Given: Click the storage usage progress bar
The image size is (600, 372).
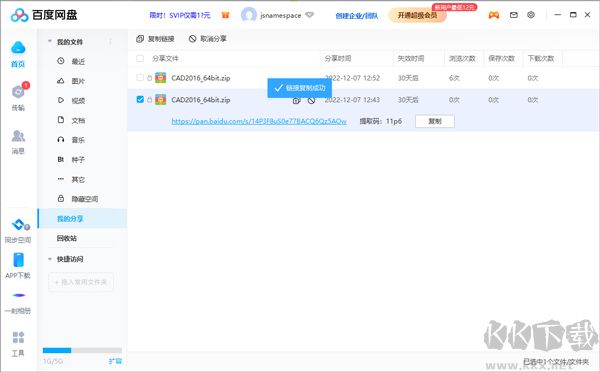Looking at the screenshot, I should coord(82,350).
